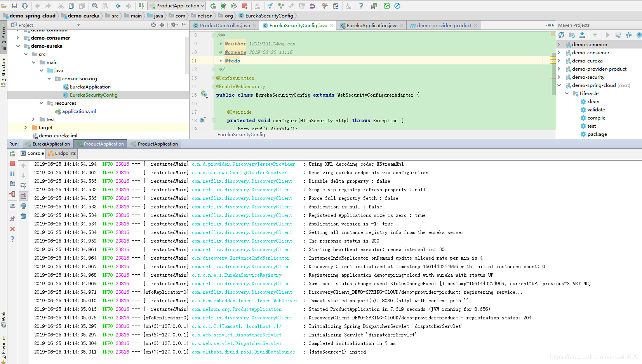Open the Structure tool window sidebar button
Viewport: 642px width, 364px height.
tap(3, 73)
